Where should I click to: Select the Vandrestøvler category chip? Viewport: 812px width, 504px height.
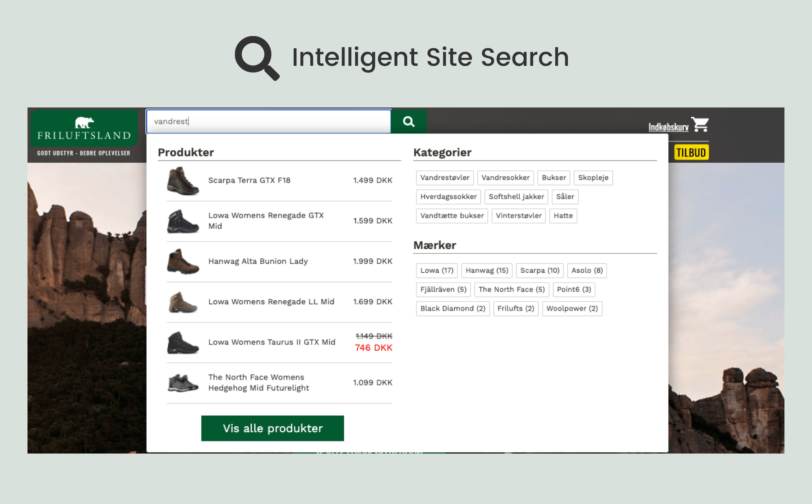[445, 178]
